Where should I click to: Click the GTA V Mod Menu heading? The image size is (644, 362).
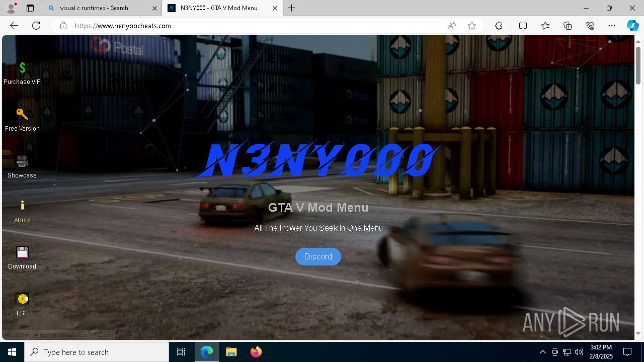(x=318, y=208)
